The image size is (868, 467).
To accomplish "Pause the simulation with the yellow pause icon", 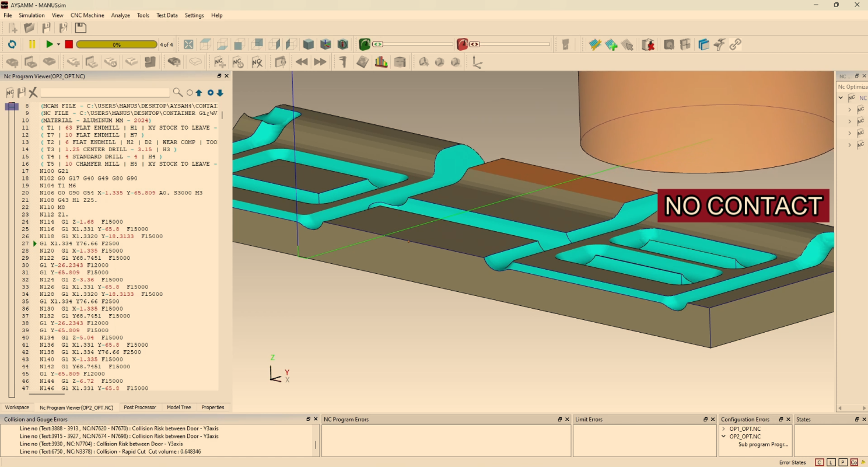I will point(32,44).
